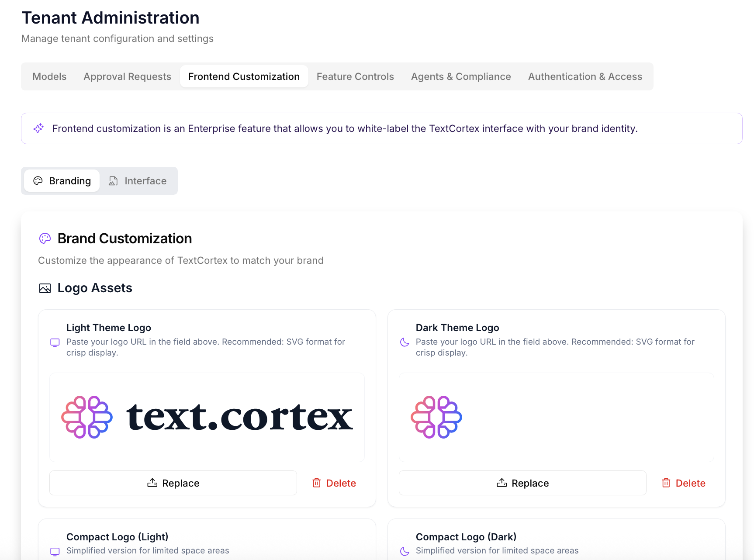
Task: Click the text.cortex light logo preview
Action: pyautogui.click(x=207, y=417)
